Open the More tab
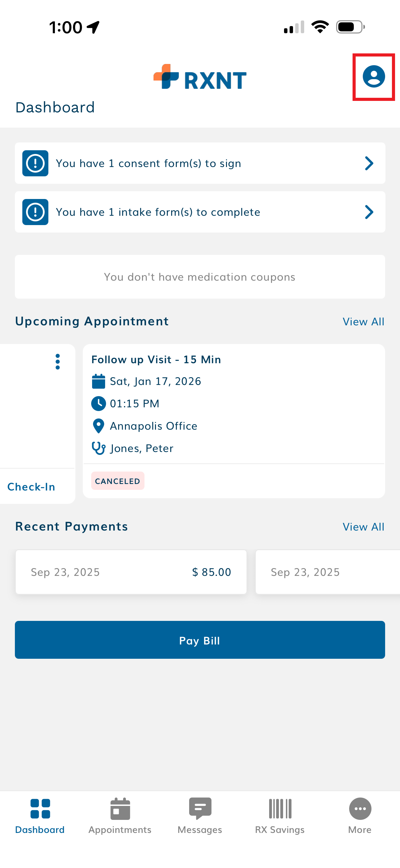Viewport: 400px width, 868px height. pyautogui.click(x=360, y=816)
